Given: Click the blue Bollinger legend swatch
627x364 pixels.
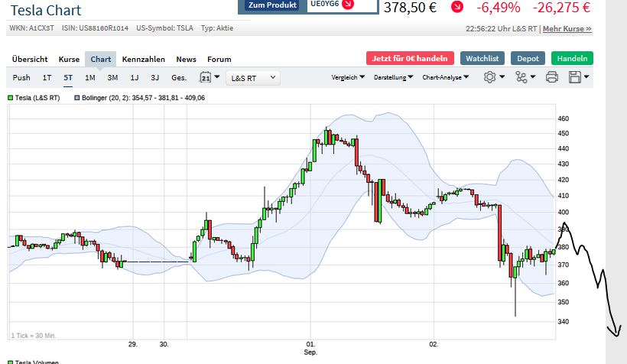Looking at the screenshot, I should [77, 98].
